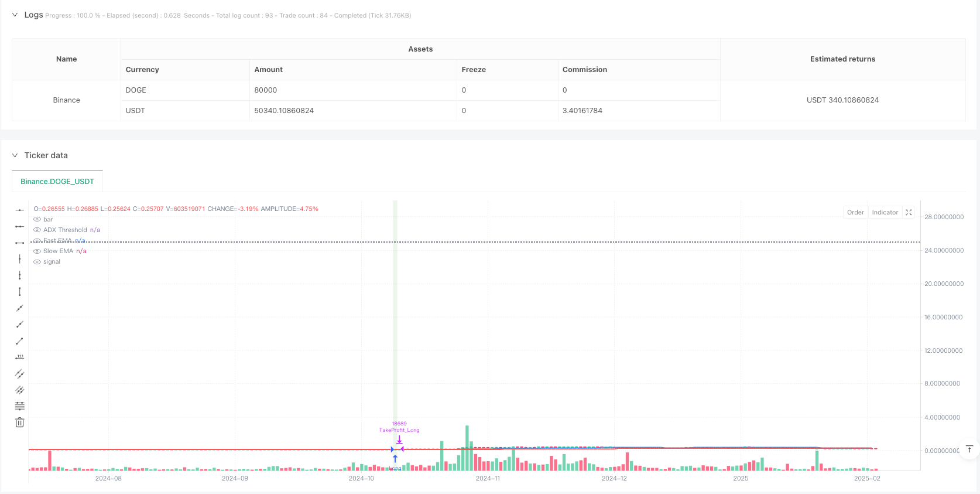
Task: Select the diagonal ray line tool
Action: 19,325
